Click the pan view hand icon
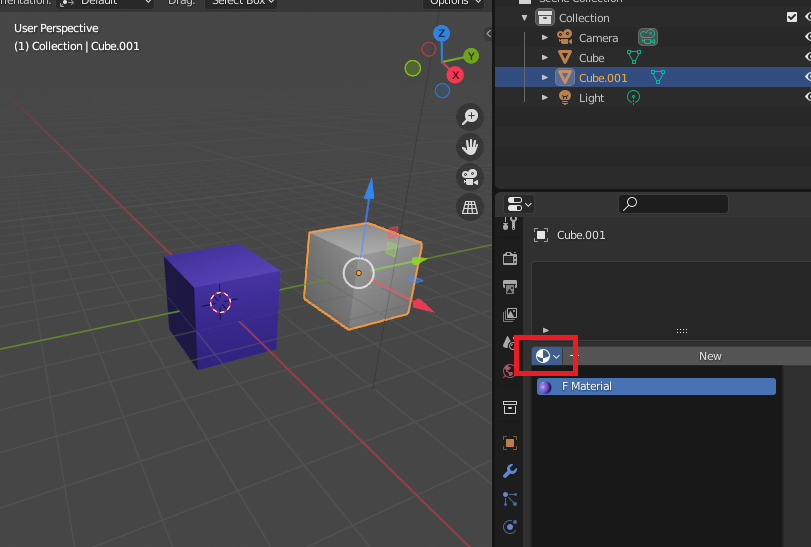This screenshot has width=811, height=547. [x=470, y=147]
